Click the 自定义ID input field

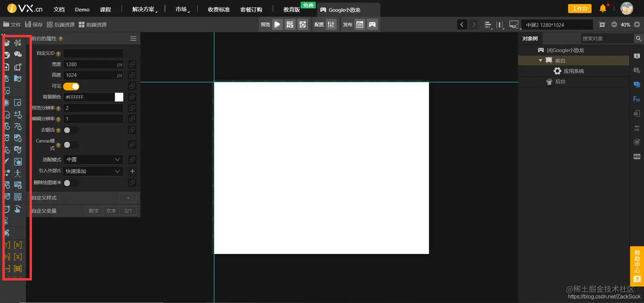[93, 54]
